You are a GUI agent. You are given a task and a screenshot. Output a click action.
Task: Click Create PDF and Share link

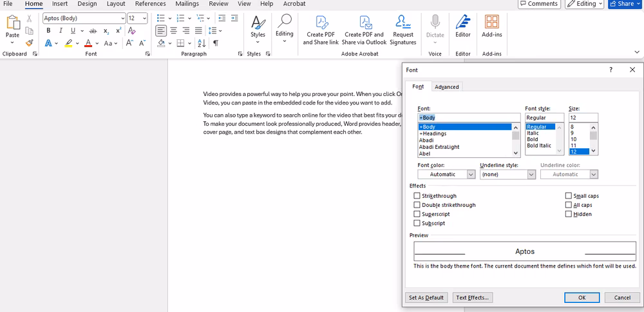pos(321,30)
